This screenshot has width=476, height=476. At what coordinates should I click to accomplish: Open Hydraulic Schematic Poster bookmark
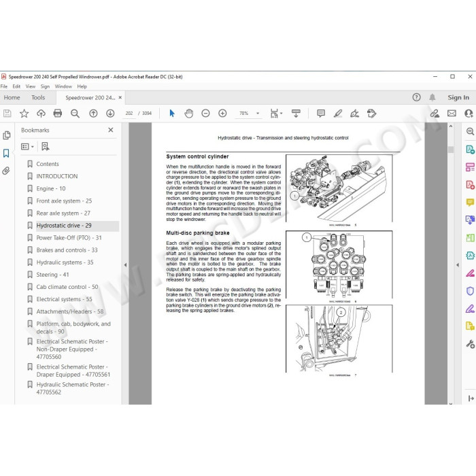pyautogui.click(x=73, y=388)
